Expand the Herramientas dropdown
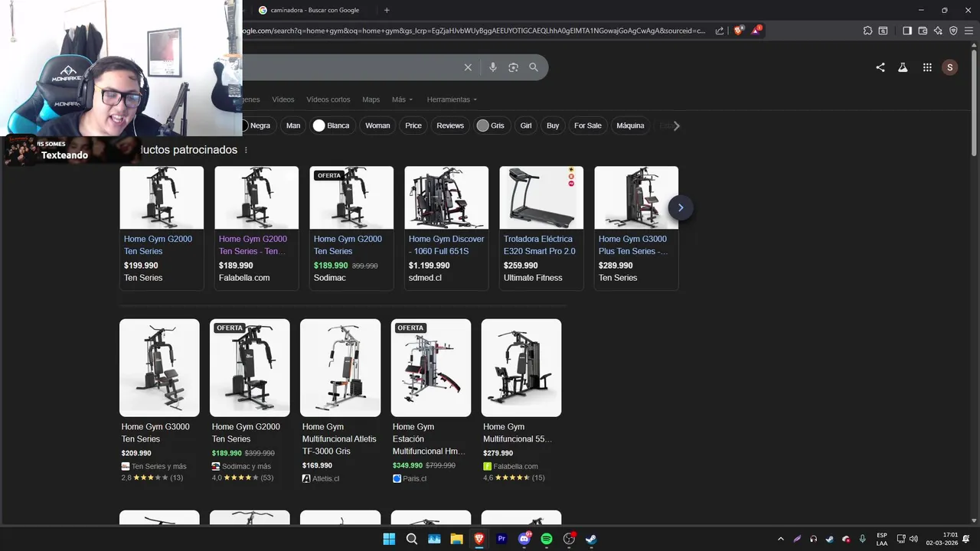The image size is (980, 551). coord(452,99)
